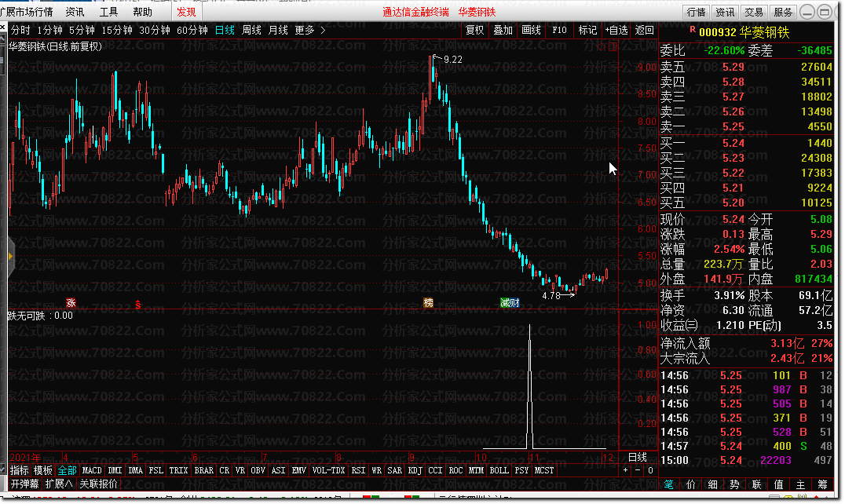Click the minus zoom button beside indicator tabs
Image resolution: width=845 pixels, height=504 pixels.
[x=638, y=470]
